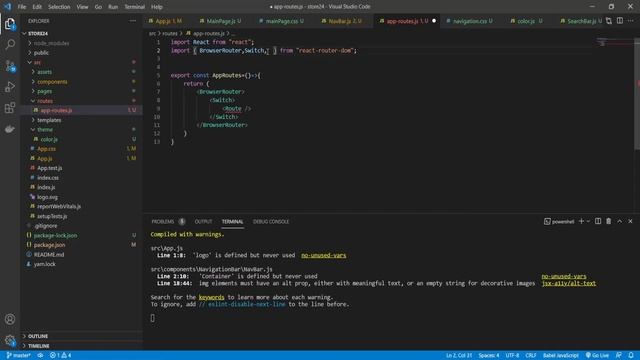Open the Help menu
The height and width of the screenshot is (360, 640).
[x=157, y=7]
